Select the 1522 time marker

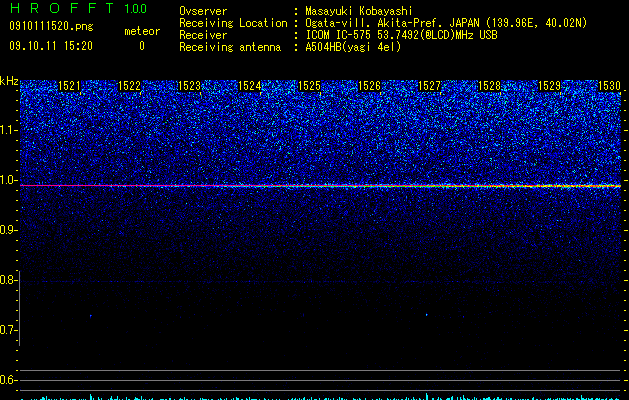(x=130, y=86)
